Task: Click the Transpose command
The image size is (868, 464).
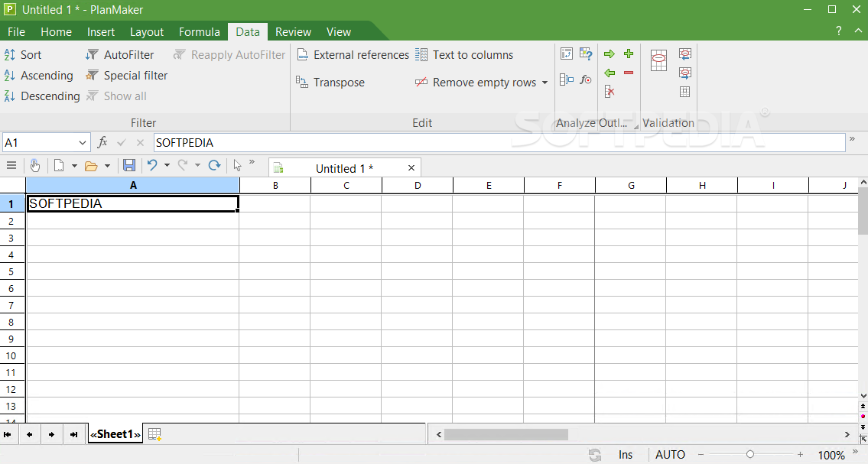Action: [x=330, y=83]
